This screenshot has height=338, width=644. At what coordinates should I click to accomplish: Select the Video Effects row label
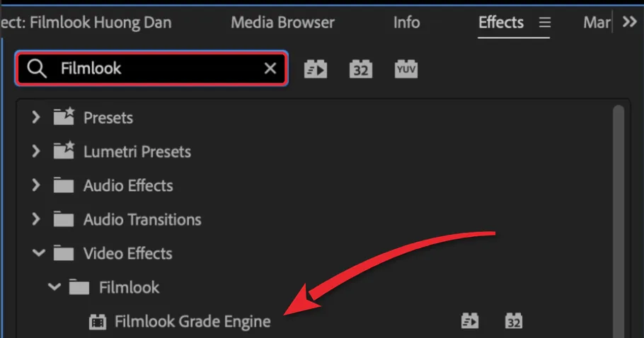pyautogui.click(x=127, y=253)
